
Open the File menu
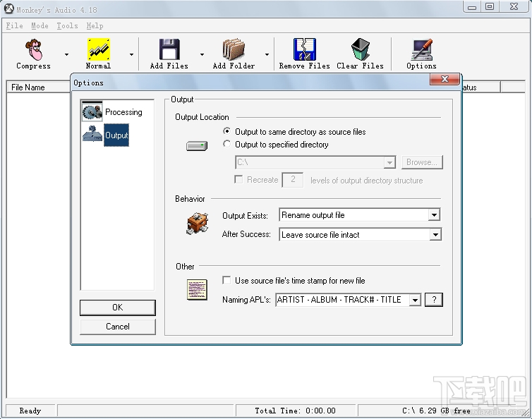(15, 26)
